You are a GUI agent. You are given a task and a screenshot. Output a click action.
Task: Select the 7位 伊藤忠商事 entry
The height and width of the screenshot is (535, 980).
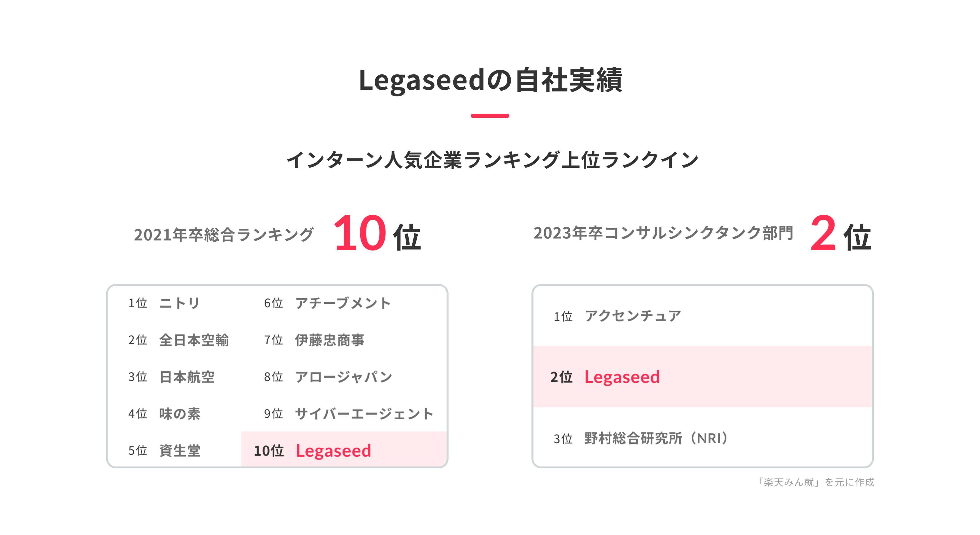[x=314, y=340]
